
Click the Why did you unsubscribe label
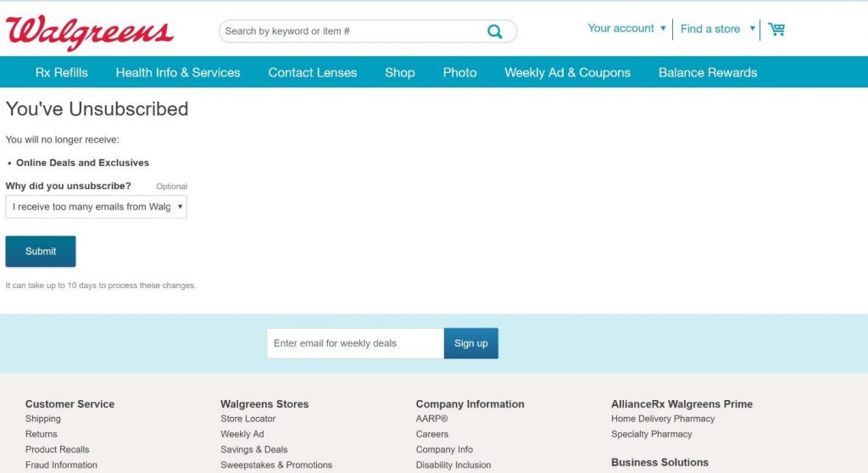coord(68,186)
